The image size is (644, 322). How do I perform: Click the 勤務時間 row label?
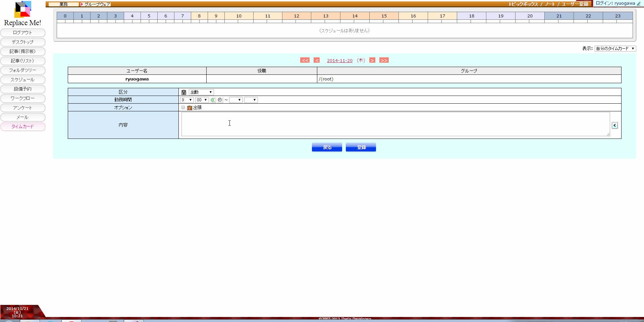[x=123, y=100]
